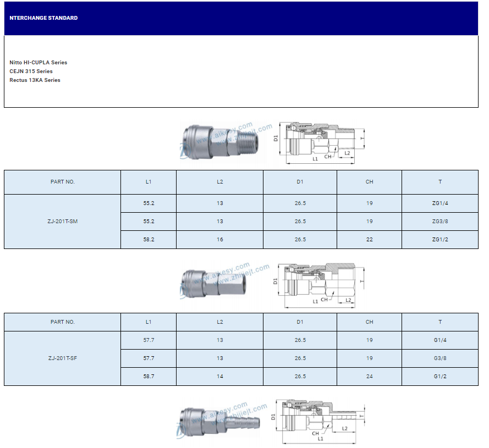Viewport: 489px width, 448px height.
Task: Select the CEJN 315 Series text
Action: coord(31,71)
